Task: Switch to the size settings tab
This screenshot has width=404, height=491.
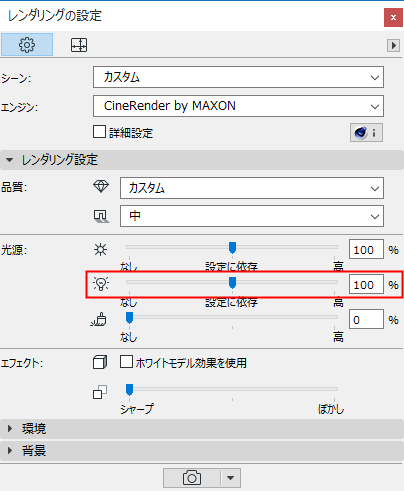Action: (79, 45)
